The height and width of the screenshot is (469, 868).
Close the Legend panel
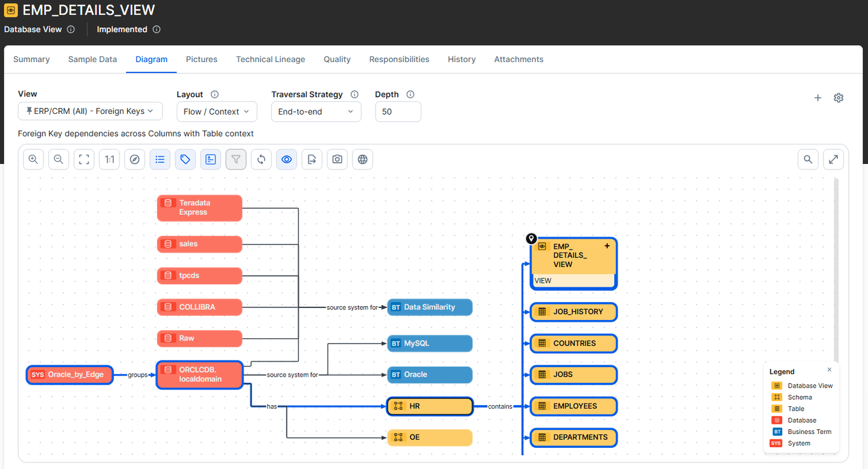(829, 370)
